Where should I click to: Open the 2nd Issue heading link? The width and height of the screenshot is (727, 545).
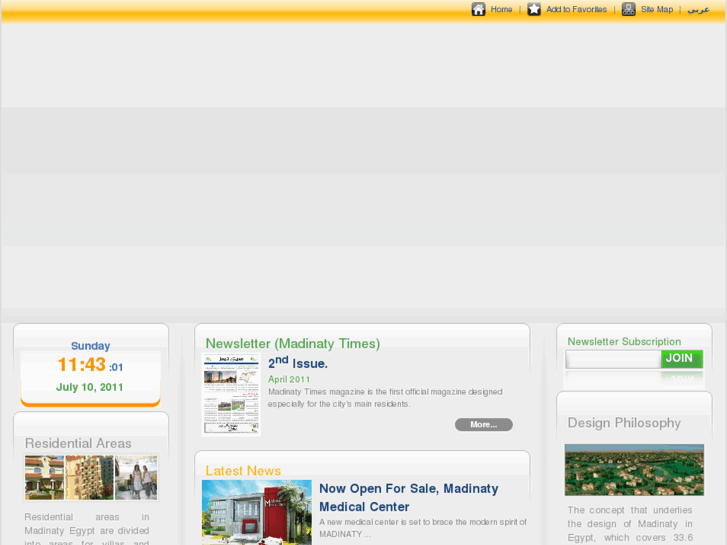(298, 363)
